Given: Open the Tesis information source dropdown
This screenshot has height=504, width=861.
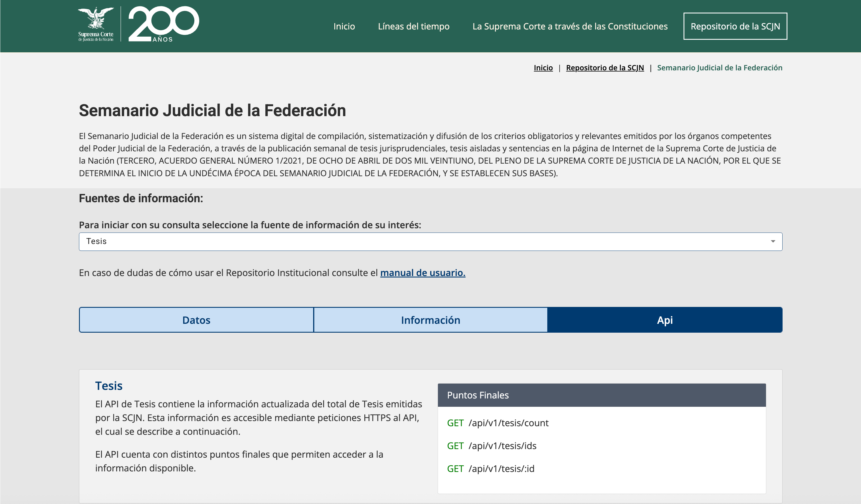Looking at the screenshot, I should (x=430, y=241).
